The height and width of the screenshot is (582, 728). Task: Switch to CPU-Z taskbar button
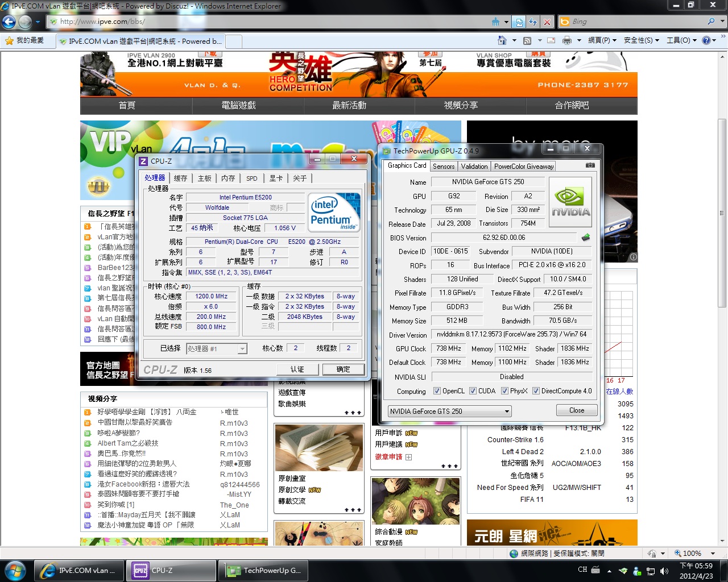tap(172, 570)
